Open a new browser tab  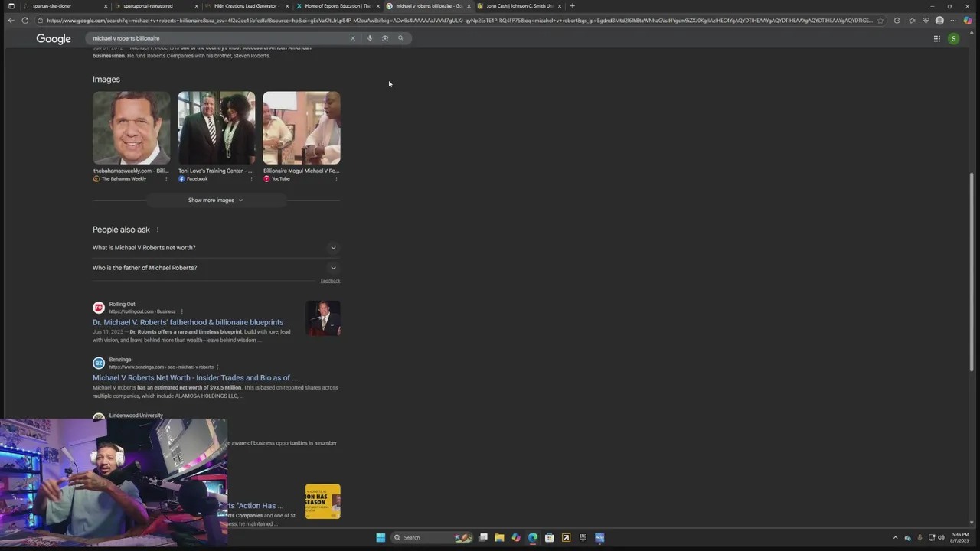coord(572,6)
